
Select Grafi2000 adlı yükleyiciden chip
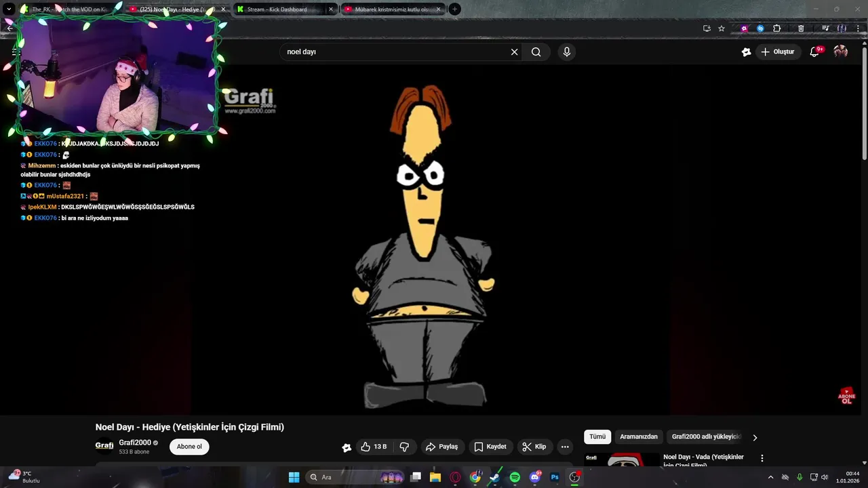point(706,437)
